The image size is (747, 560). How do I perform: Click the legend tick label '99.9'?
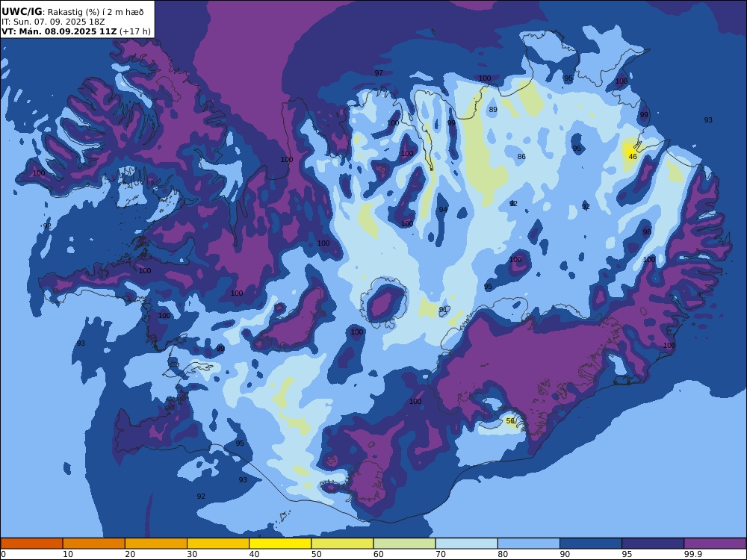pyautogui.click(x=692, y=554)
